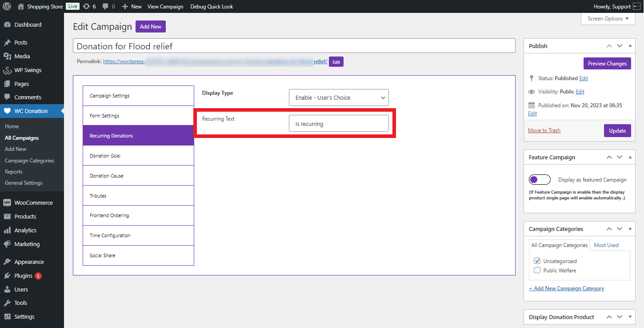
Task: Open General Settings under WC Donation
Action: pyautogui.click(x=24, y=183)
